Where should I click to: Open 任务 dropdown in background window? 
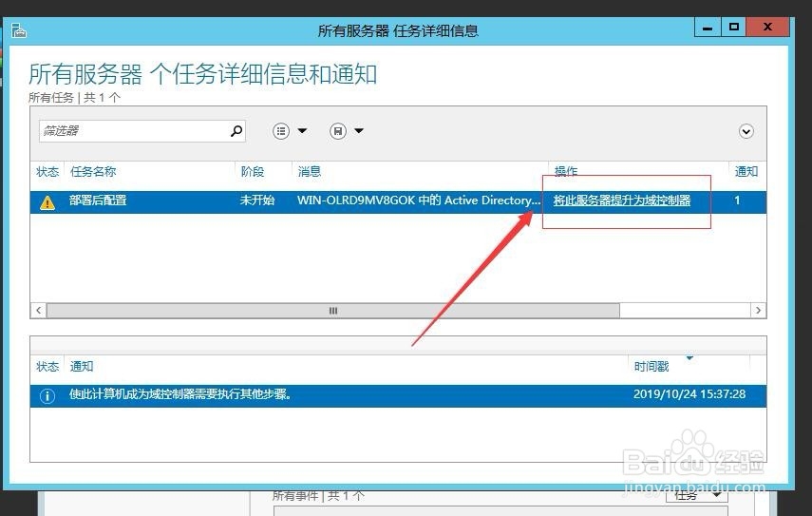point(697,495)
